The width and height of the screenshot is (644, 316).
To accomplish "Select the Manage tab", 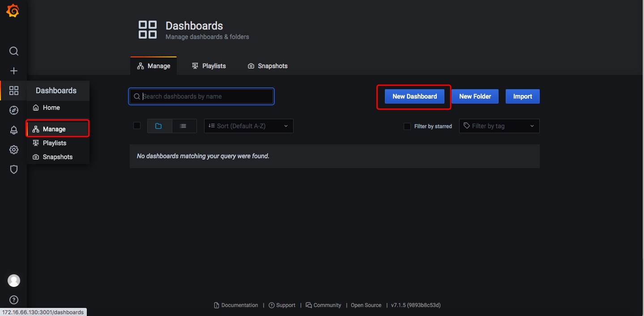I will pyautogui.click(x=154, y=66).
